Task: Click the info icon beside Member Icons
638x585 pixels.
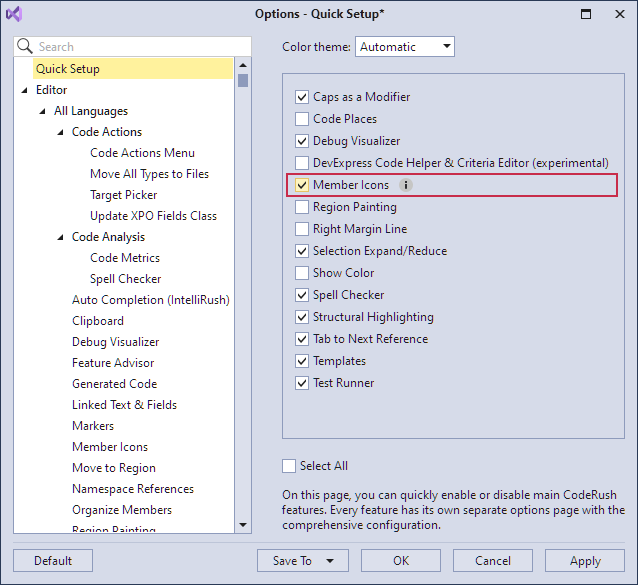Action: coord(405,185)
